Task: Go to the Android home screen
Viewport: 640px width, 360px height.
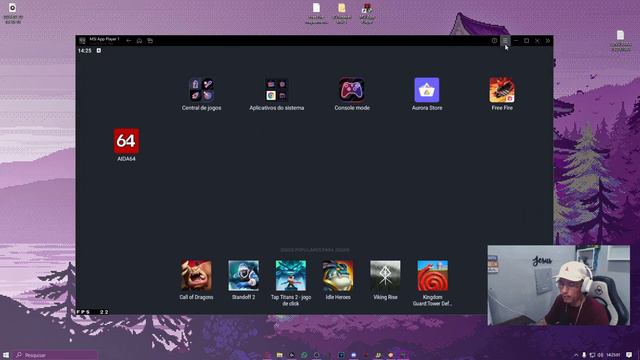Action: tap(139, 41)
